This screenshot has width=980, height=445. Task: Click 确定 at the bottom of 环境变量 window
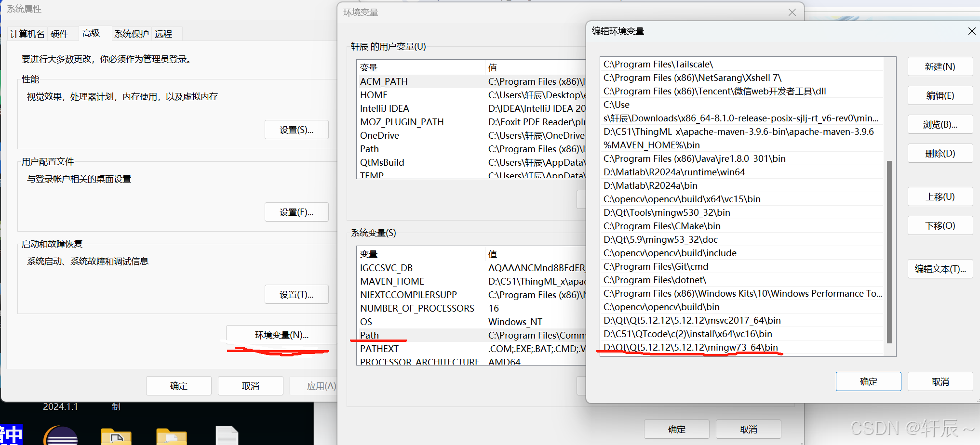[676, 429]
